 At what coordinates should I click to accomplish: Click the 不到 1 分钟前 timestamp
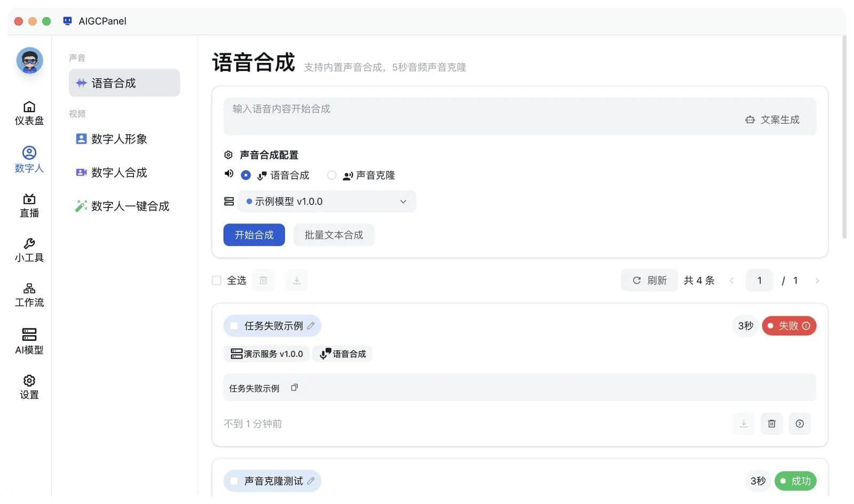[x=253, y=423]
